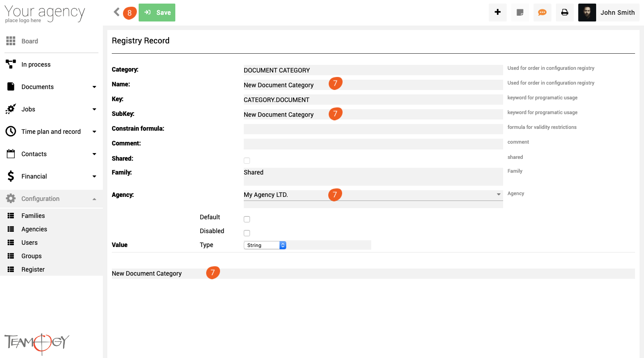The image size is (644, 358).
Task: Click the printer icon
Action: pyautogui.click(x=564, y=13)
